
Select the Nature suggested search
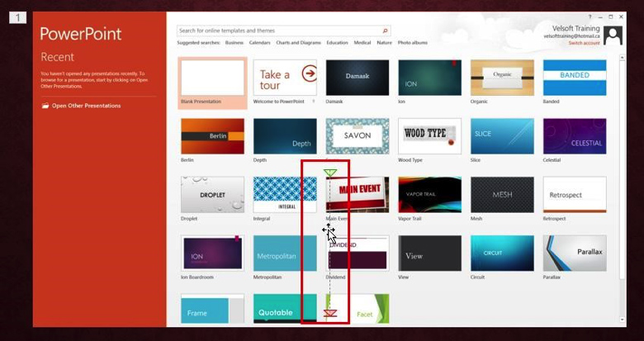(384, 43)
